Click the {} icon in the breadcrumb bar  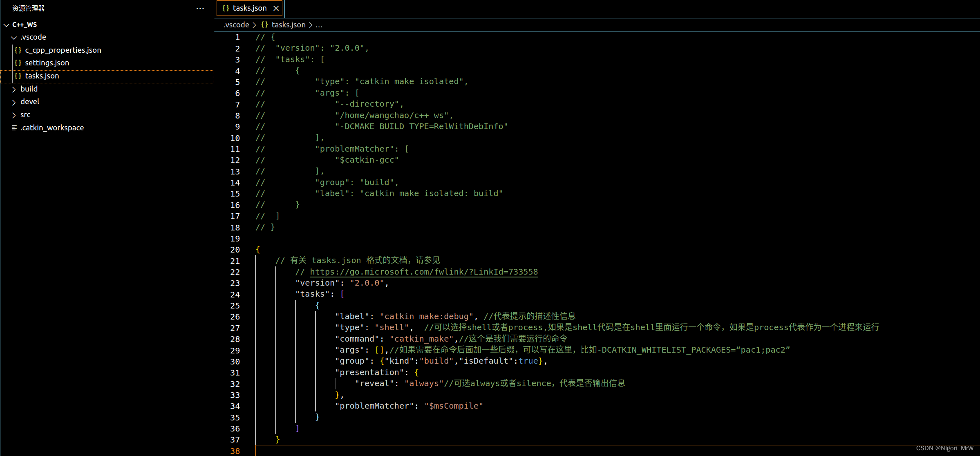pos(264,25)
